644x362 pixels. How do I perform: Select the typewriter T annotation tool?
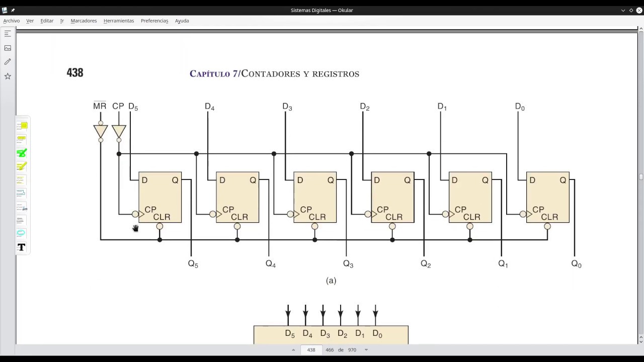tap(22, 247)
